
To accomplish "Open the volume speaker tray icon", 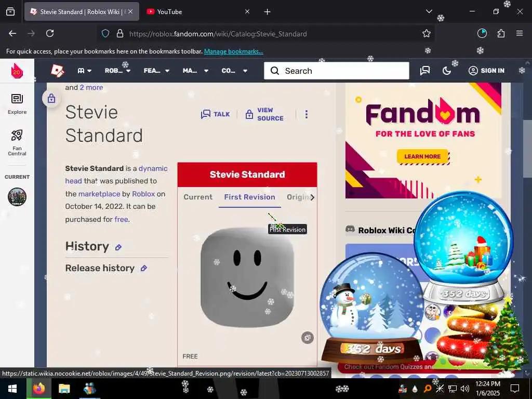I will (x=465, y=389).
